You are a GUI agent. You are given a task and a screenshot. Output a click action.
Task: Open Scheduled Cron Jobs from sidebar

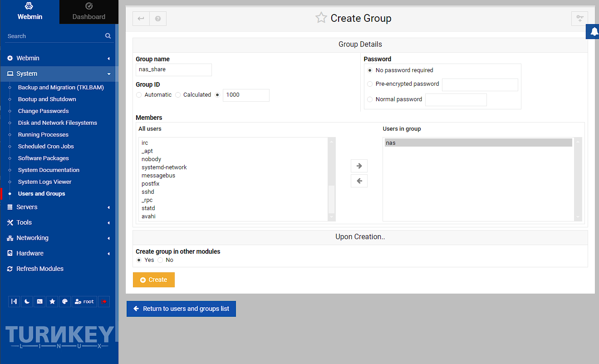[46, 147]
